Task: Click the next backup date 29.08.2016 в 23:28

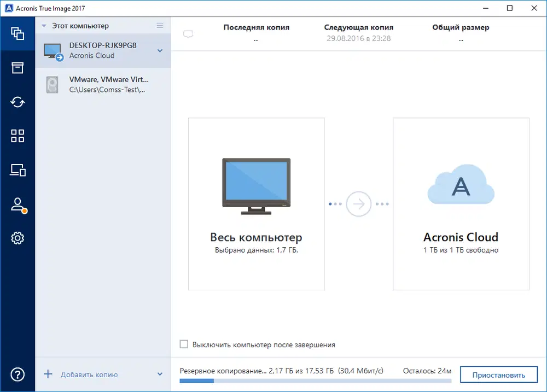Action: [x=359, y=38]
